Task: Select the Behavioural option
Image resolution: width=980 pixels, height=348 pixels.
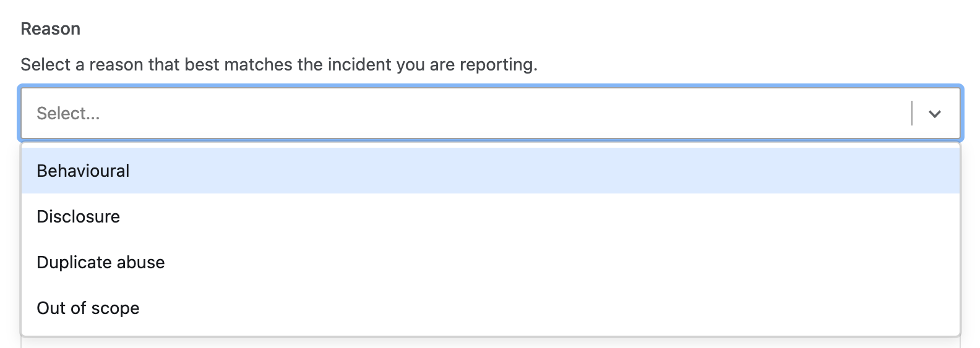Action: (491, 171)
